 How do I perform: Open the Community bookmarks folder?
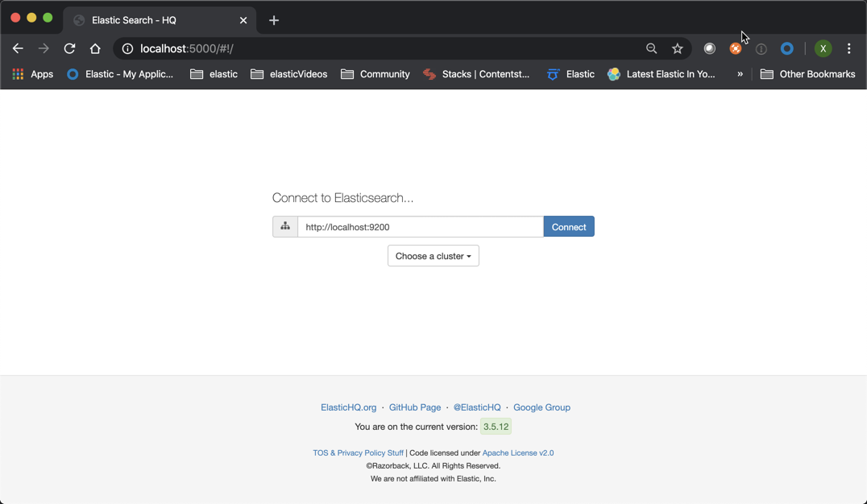click(x=375, y=74)
